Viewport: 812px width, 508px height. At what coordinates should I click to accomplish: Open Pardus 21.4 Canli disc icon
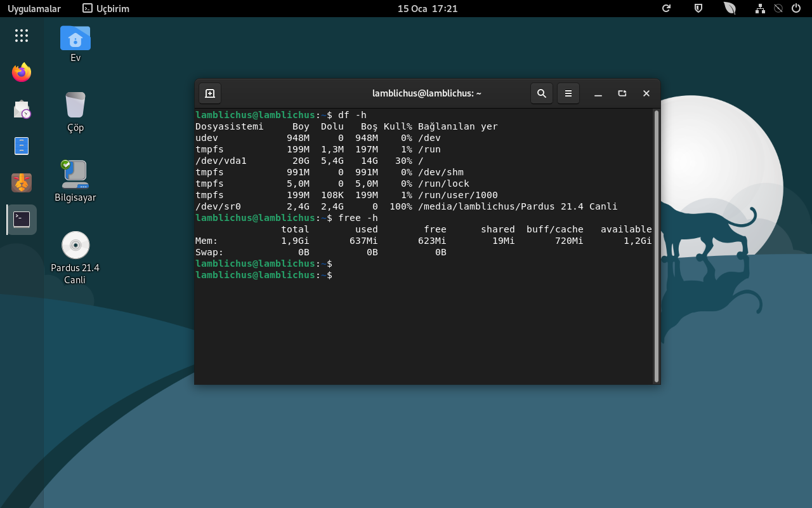(75, 246)
